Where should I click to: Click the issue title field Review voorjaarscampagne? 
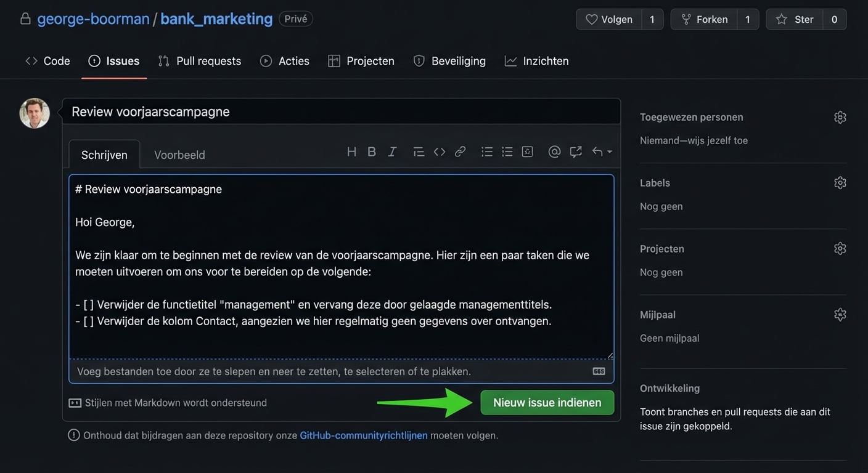(341, 111)
